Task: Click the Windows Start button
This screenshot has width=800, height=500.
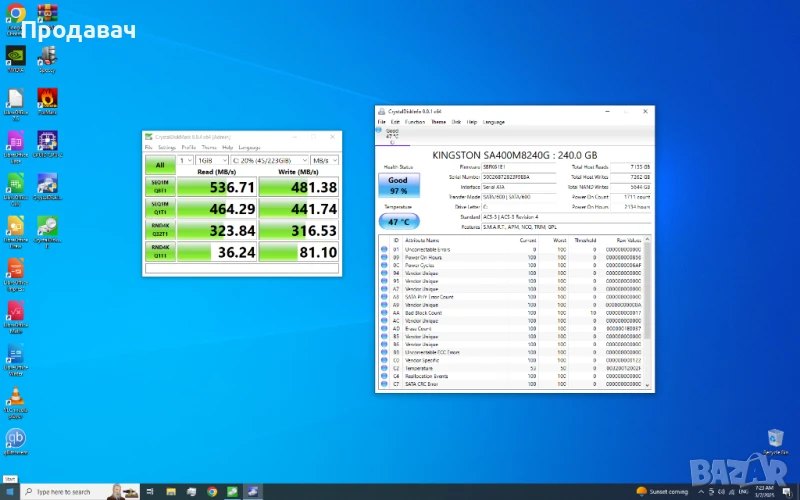Action: pos(10,491)
